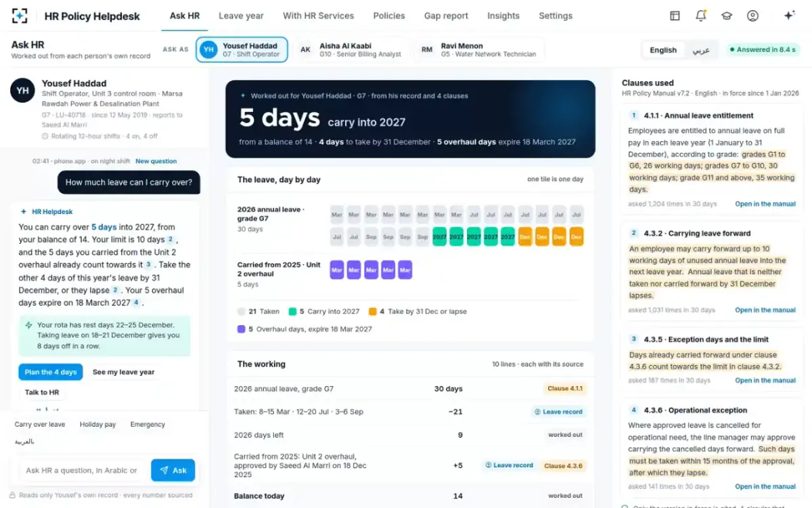Focus the Ask HR question input
The image size is (812, 508).
(82, 470)
